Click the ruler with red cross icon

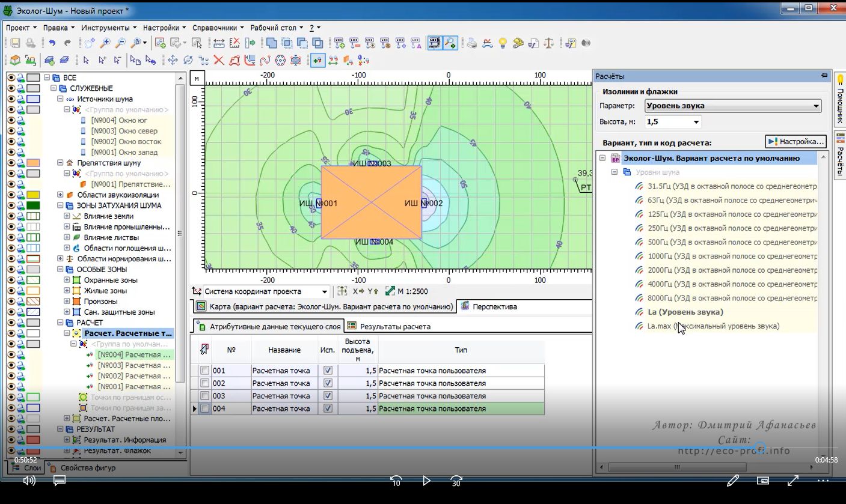click(x=234, y=43)
